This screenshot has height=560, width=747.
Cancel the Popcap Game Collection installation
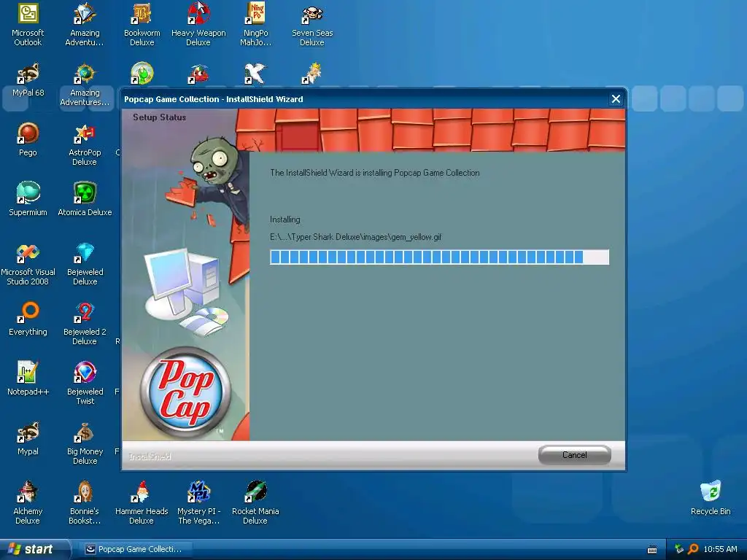[575, 455]
